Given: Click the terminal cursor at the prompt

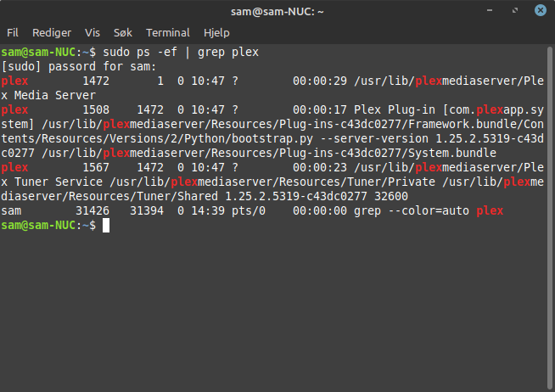Looking at the screenshot, I should 106,226.
